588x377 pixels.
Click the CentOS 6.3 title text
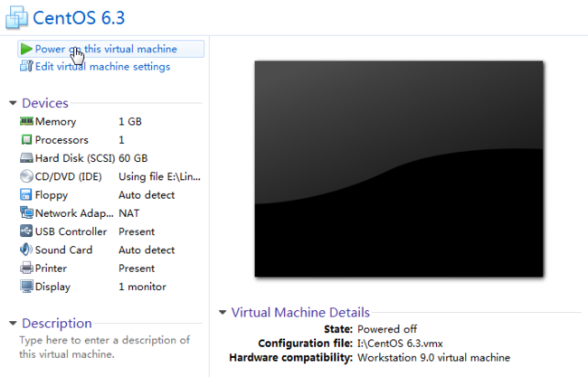click(x=79, y=17)
